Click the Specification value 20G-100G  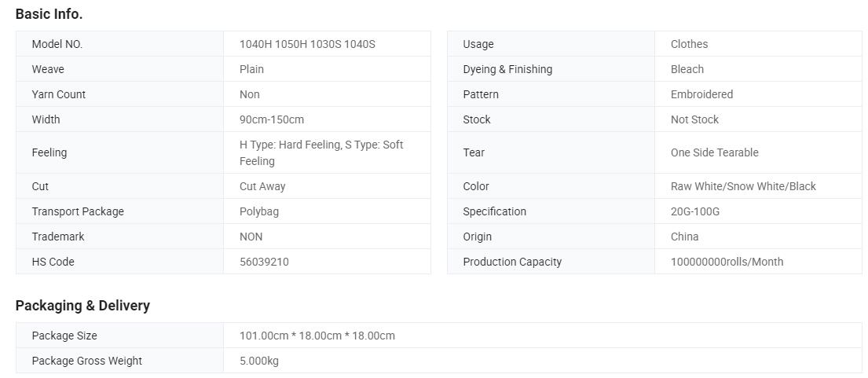[x=695, y=211]
